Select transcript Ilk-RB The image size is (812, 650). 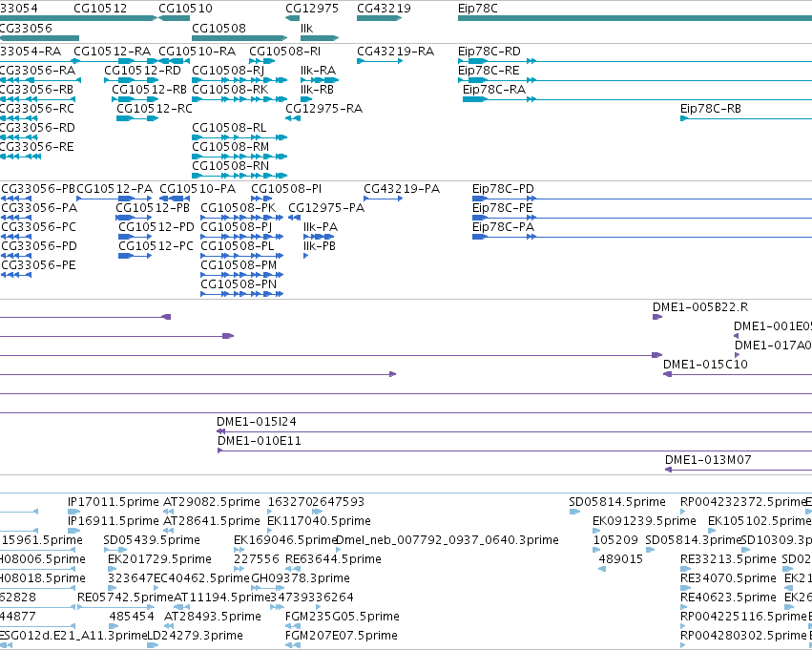[317, 90]
